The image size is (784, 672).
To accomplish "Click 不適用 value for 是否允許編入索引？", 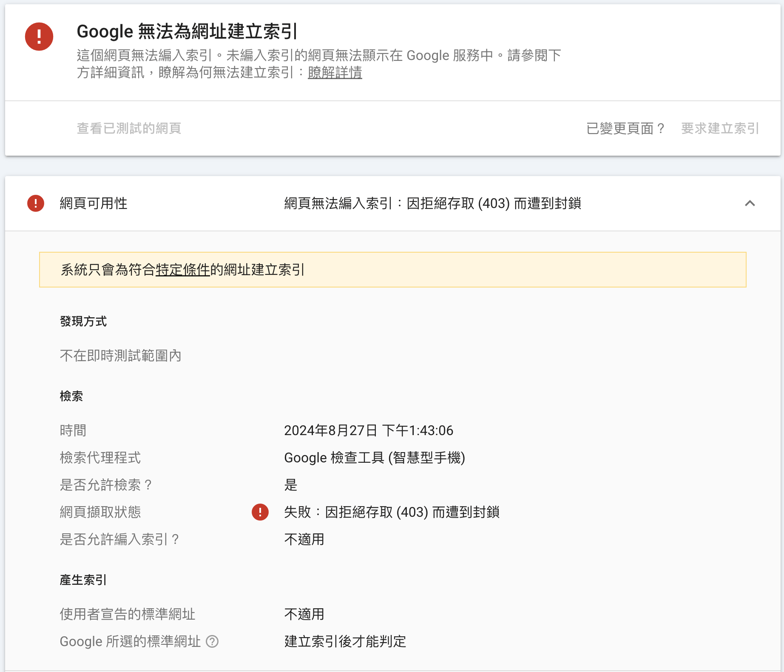I will [x=304, y=539].
